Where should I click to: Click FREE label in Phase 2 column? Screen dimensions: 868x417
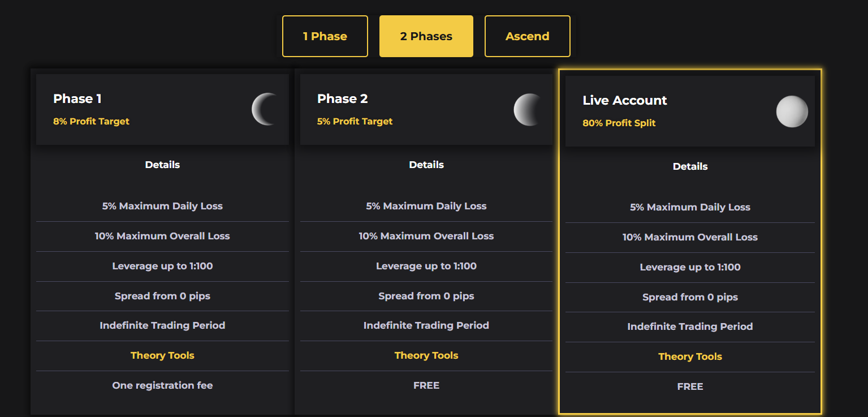[x=426, y=385]
